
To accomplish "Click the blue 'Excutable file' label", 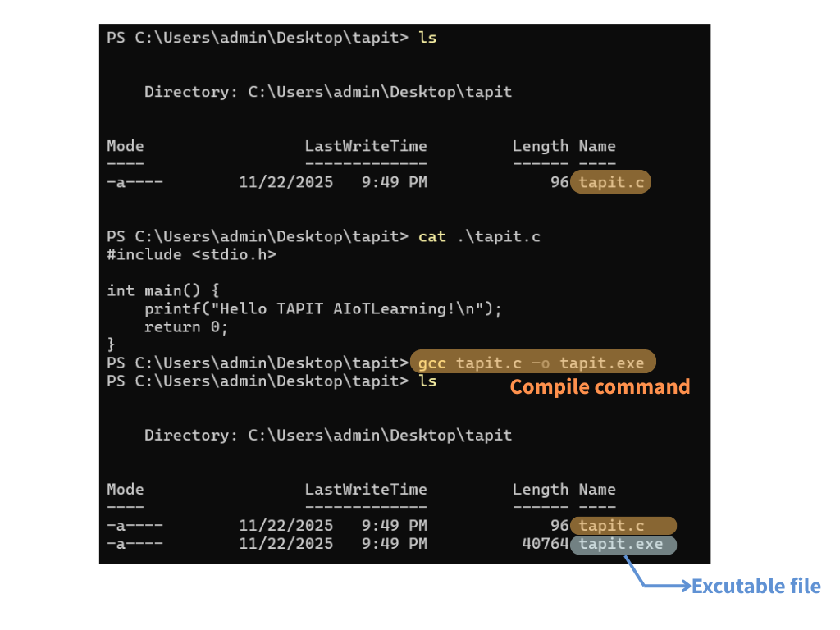I will coord(756,587).
